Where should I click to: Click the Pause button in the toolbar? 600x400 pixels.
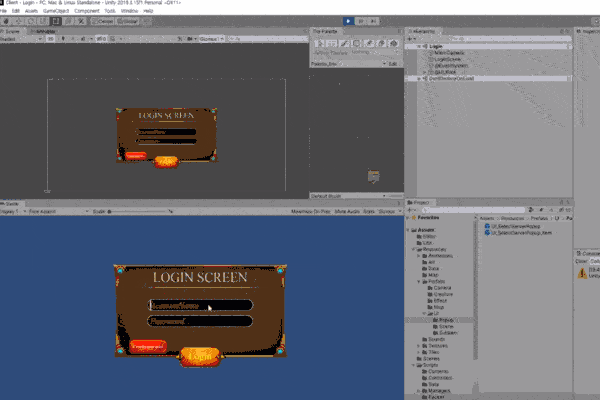pos(359,19)
